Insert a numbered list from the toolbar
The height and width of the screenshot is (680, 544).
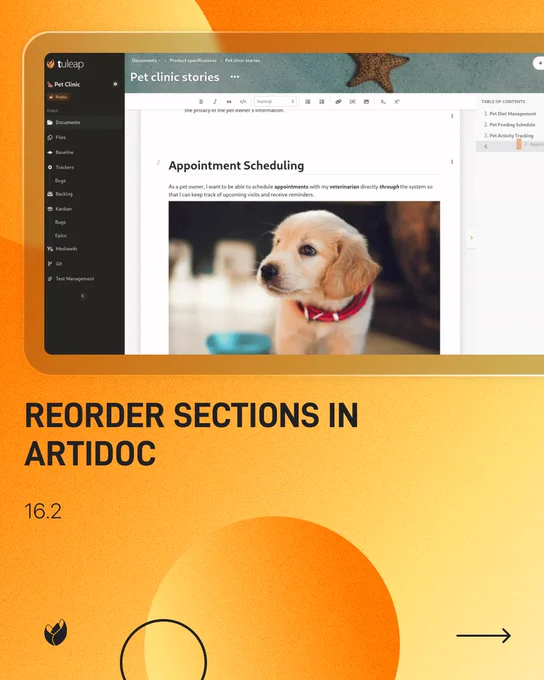point(321,101)
